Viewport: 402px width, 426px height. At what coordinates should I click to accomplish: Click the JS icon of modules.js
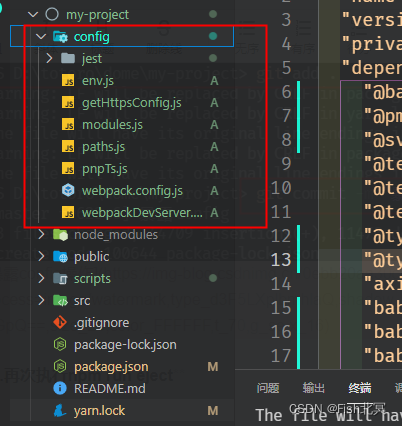point(68,125)
